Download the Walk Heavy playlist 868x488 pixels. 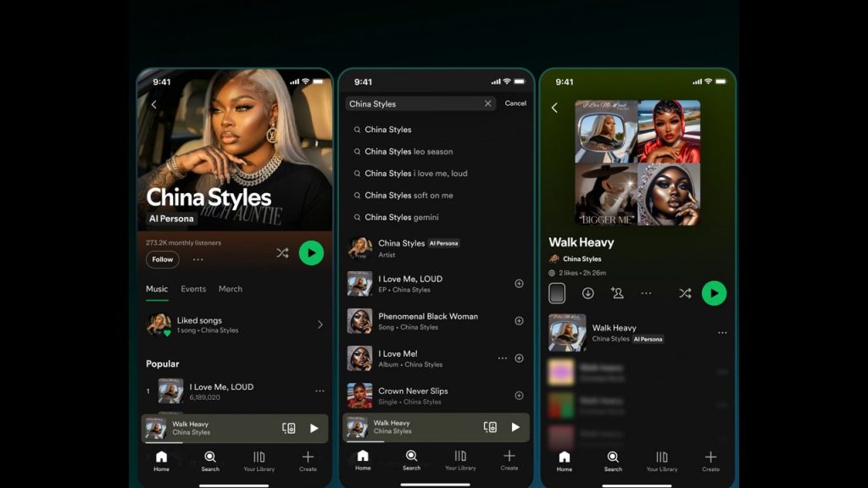click(588, 293)
